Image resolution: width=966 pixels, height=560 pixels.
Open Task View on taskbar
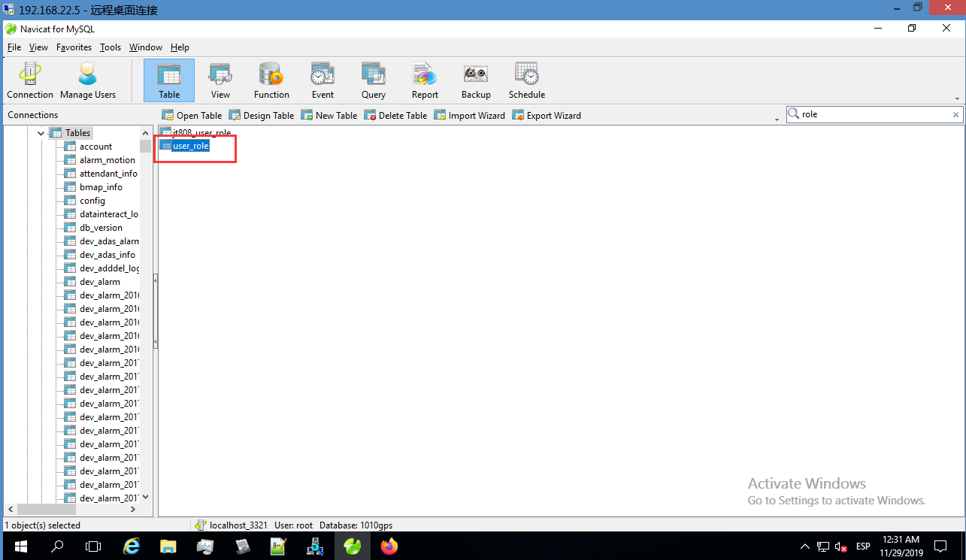click(x=93, y=546)
